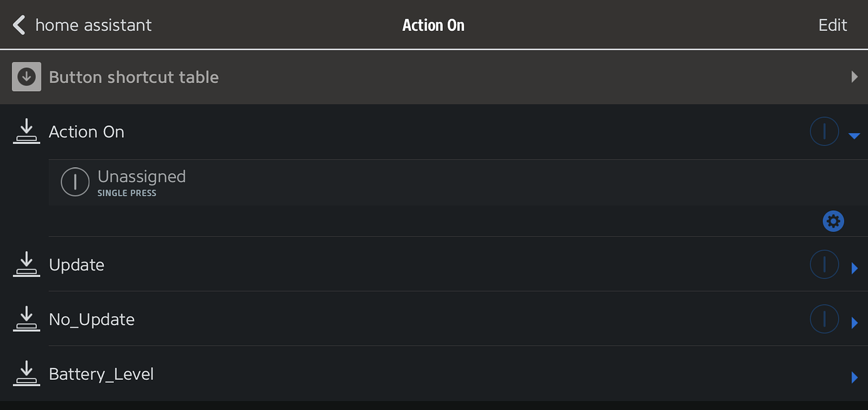Collapse the Action On row arrow
Viewport: 868px width, 410px height.
(854, 135)
